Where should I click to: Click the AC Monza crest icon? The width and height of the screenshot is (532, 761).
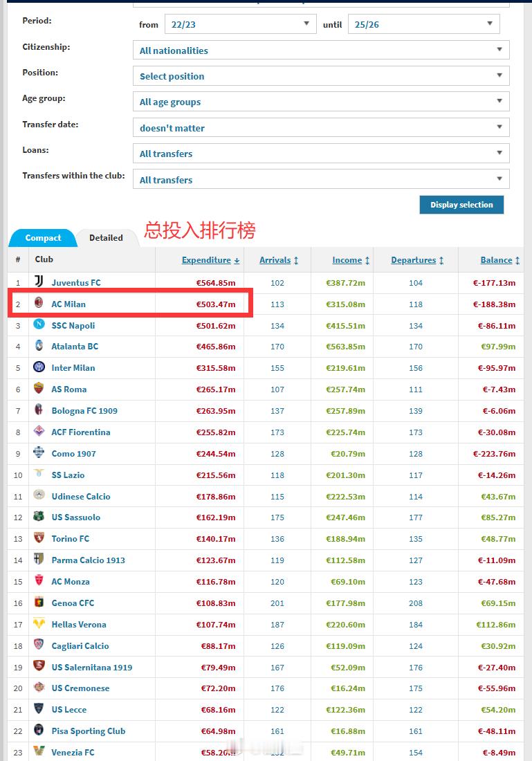[x=39, y=580]
